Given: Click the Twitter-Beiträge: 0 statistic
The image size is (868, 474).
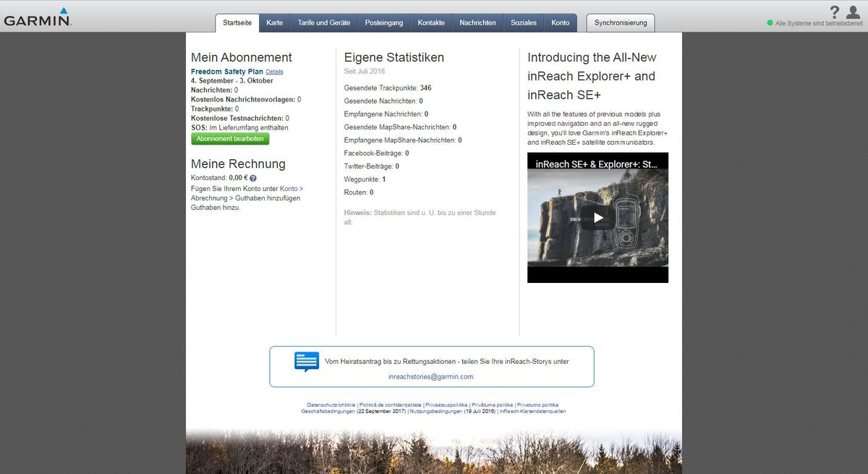Looking at the screenshot, I should (372, 166).
